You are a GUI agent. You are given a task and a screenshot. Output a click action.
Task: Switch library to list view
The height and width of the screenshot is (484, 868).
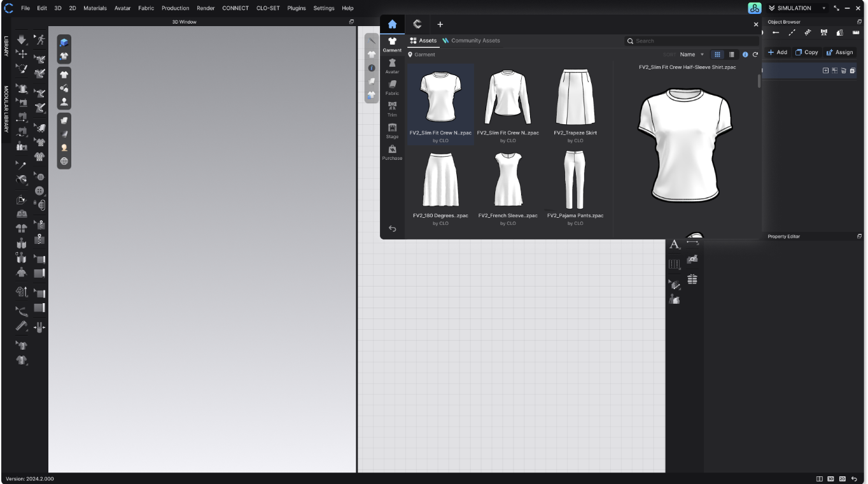[x=732, y=55]
